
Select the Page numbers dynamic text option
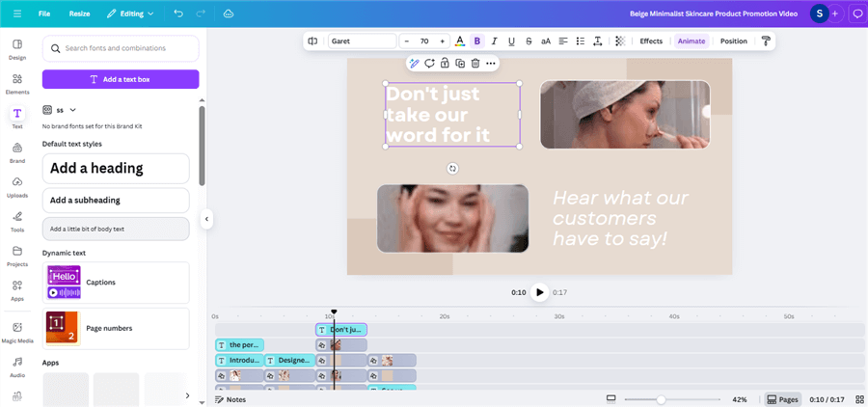[x=116, y=328]
